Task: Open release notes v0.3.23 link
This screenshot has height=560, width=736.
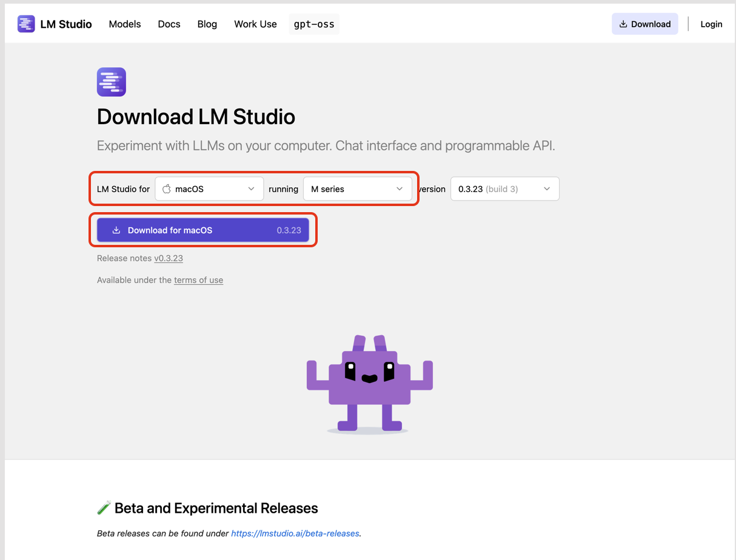Action: click(x=169, y=258)
